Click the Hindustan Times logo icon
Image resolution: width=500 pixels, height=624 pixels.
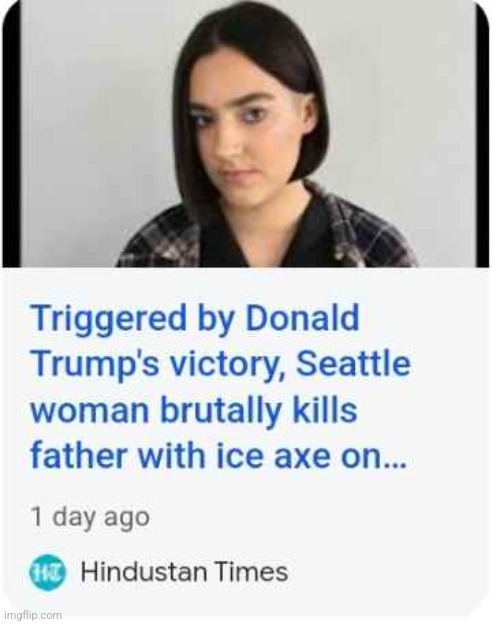pos(47,572)
